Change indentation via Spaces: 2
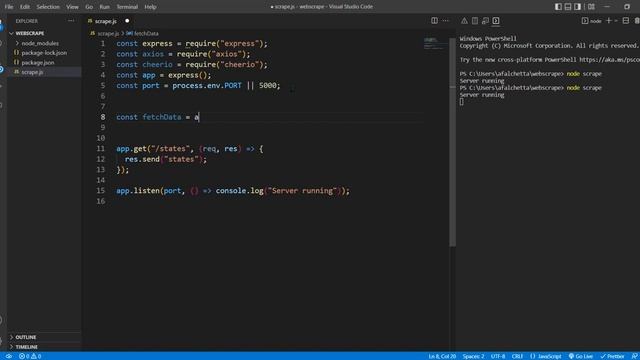This screenshot has height=360, width=640. click(473, 356)
